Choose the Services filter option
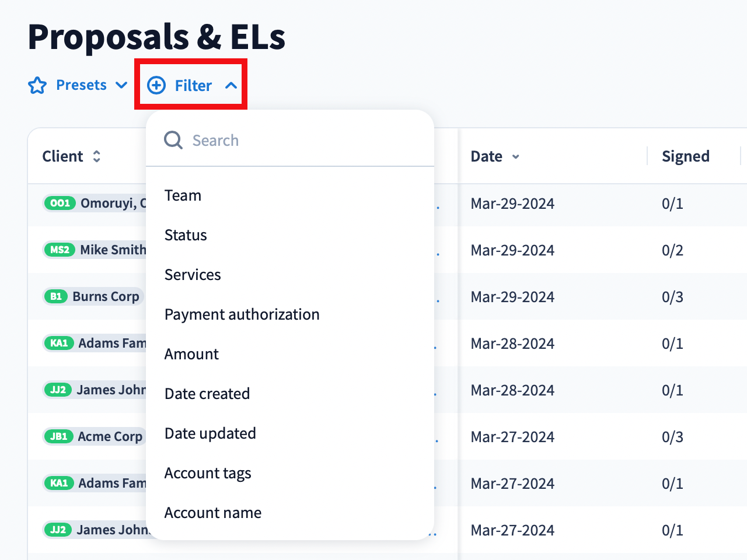Screen dimensions: 747x560 click(193, 275)
